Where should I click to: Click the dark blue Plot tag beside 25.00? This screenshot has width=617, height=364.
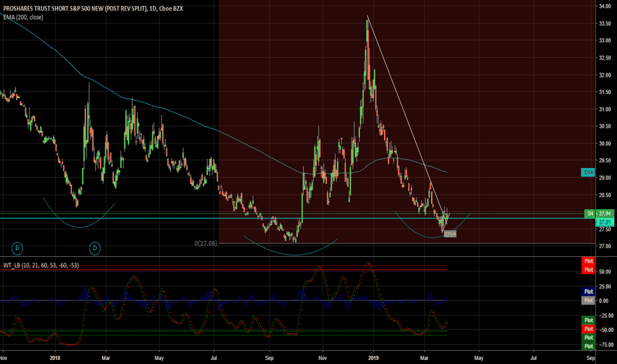[589, 292]
